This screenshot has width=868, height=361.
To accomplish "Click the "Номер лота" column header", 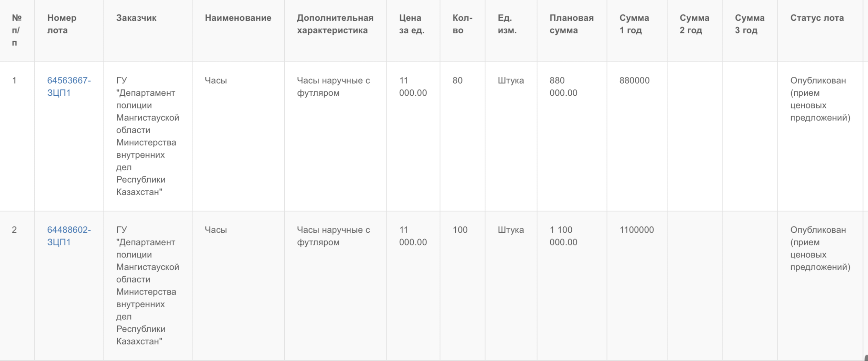I will click(x=62, y=24).
